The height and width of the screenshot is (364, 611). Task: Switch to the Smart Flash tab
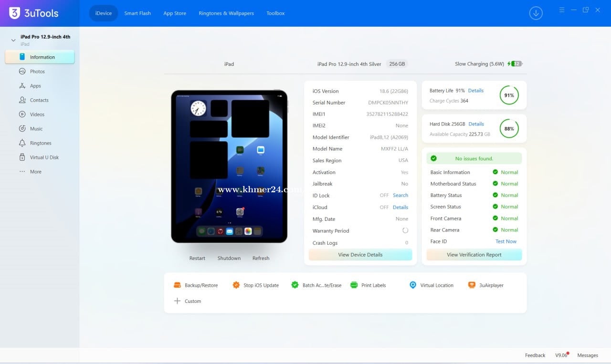click(137, 13)
